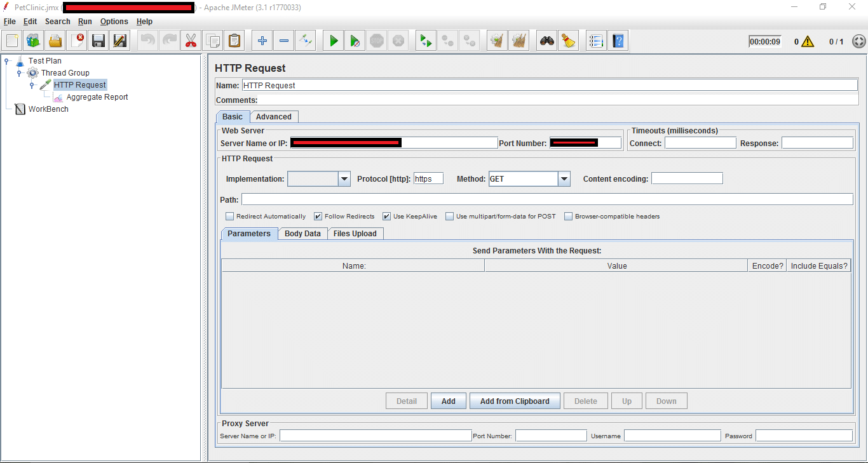Click the Cut scissors toolbar icon
The width and height of the screenshot is (868, 463).
[191, 41]
